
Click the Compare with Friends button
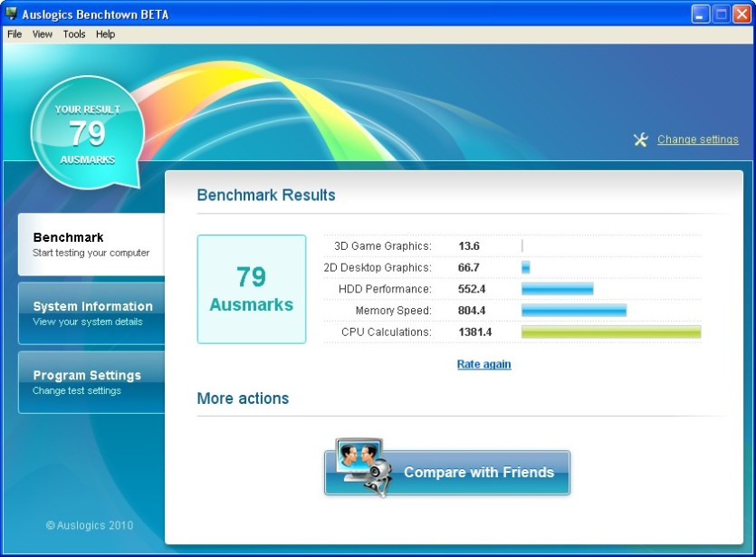[x=447, y=472]
